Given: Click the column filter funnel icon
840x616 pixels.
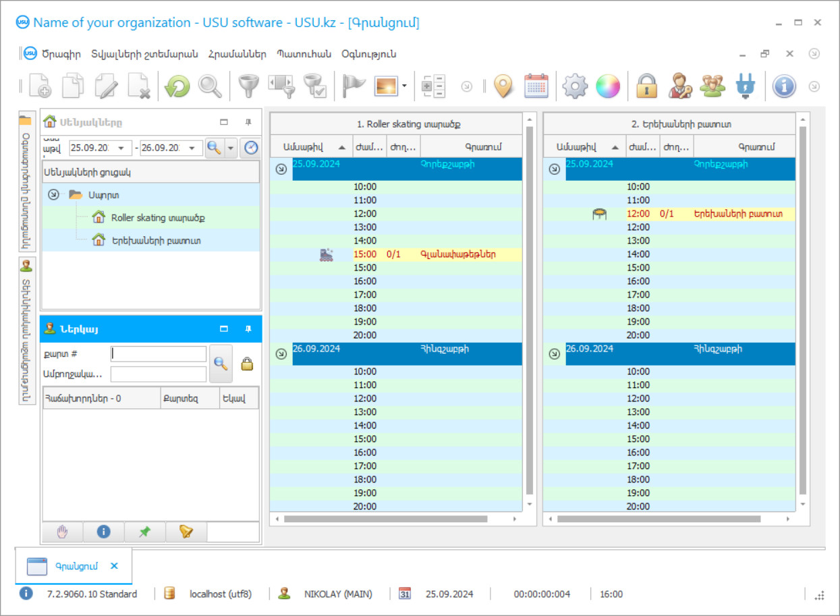Looking at the screenshot, I should point(282,86).
